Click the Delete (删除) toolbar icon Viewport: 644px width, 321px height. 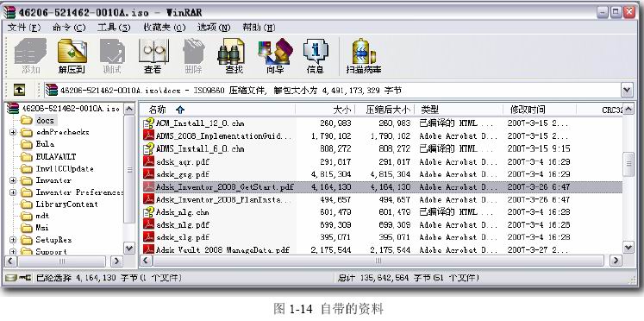[x=193, y=52]
